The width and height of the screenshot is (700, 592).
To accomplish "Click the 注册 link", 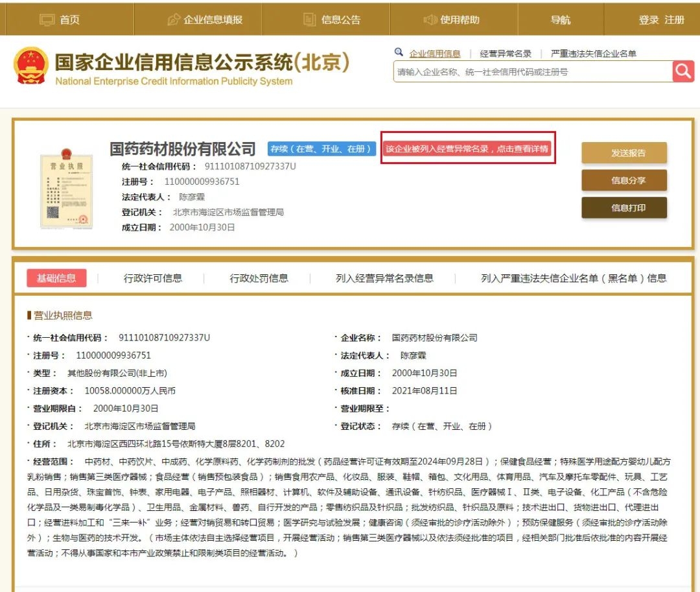I will click(674, 19).
